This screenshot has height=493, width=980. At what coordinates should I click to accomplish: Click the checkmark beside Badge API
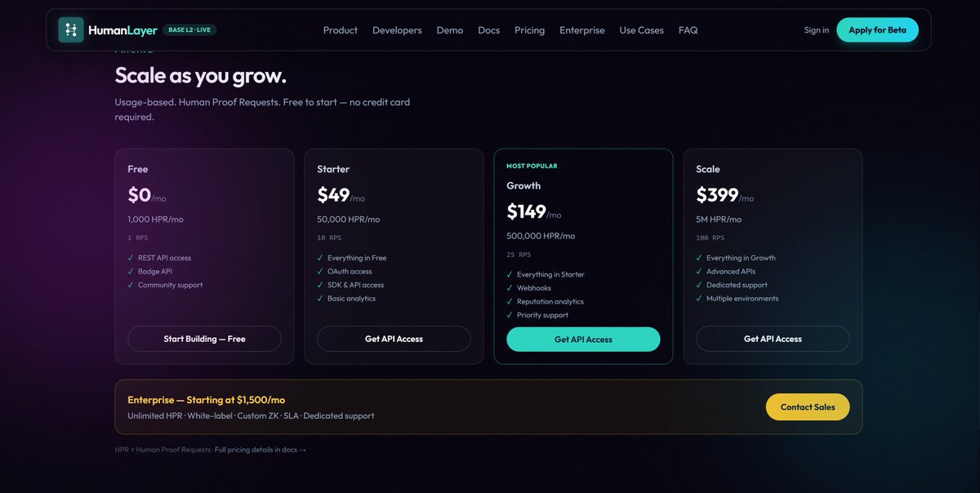131,271
